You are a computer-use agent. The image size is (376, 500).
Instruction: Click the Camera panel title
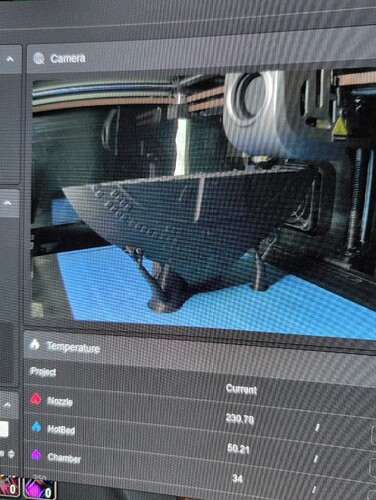click(68, 59)
